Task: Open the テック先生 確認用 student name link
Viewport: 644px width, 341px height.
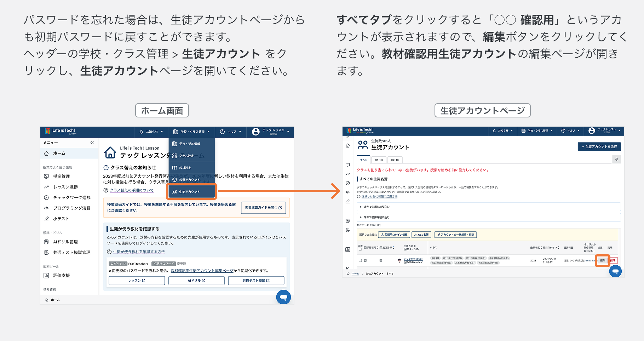Action: coord(413,259)
